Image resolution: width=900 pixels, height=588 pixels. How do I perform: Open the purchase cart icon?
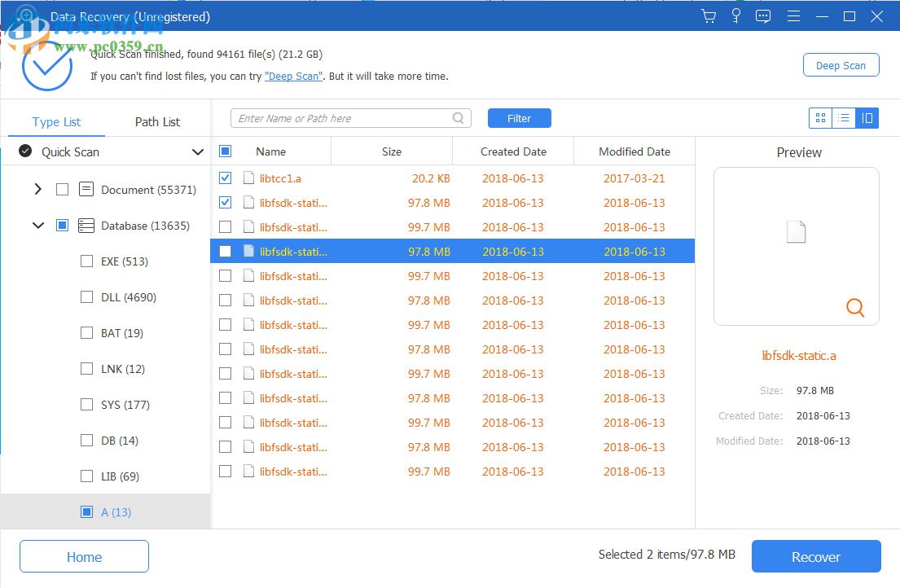(x=708, y=15)
